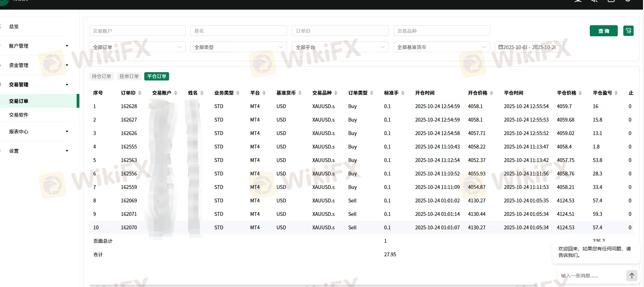Sort the 平仓盈亏 column via sort icon
The width and height of the screenshot is (644, 287).
[616, 93]
